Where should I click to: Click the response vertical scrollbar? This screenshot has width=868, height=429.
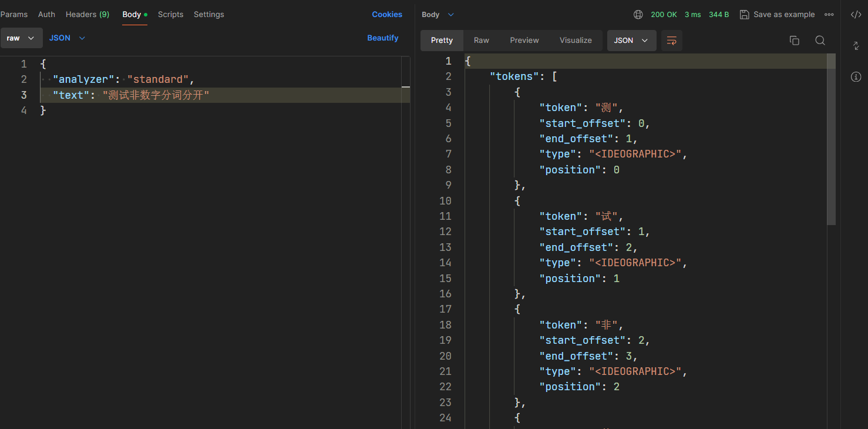point(831,139)
